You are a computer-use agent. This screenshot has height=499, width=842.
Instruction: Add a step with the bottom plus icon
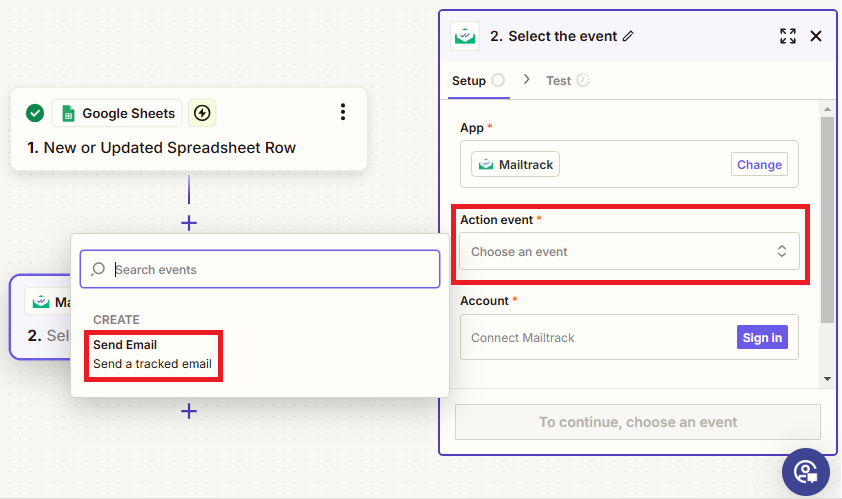189,411
